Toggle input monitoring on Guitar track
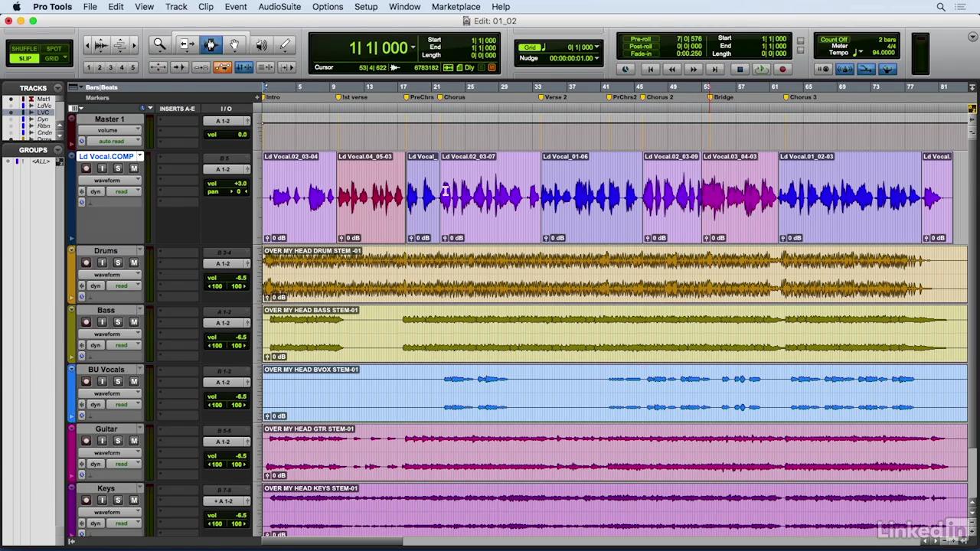 click(x=102, y=441)
